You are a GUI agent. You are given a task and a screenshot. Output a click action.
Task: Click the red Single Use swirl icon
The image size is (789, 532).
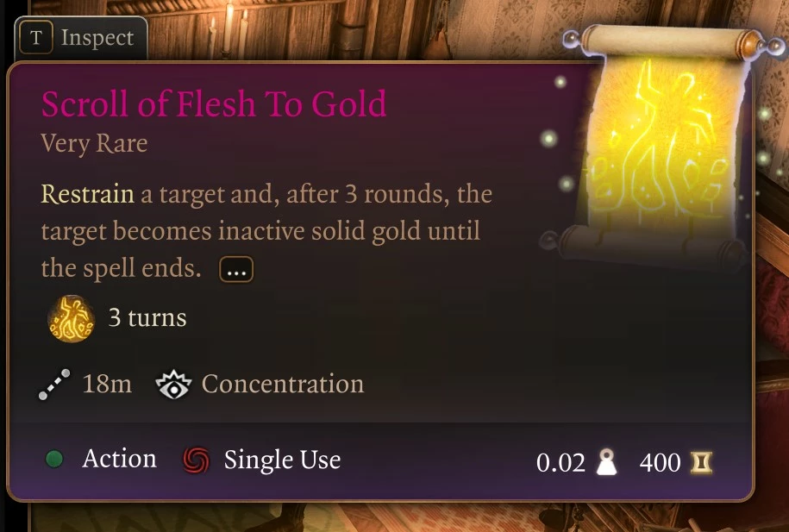197,460
